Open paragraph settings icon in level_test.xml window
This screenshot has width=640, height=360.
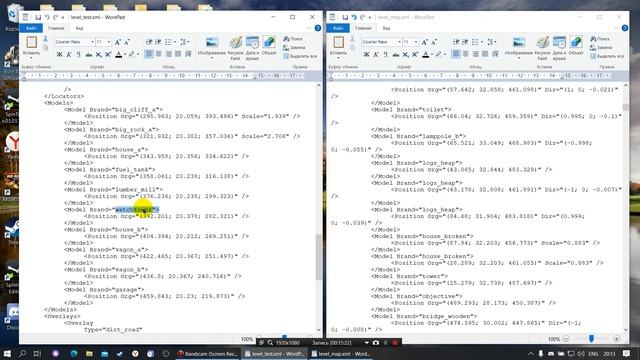188,54
